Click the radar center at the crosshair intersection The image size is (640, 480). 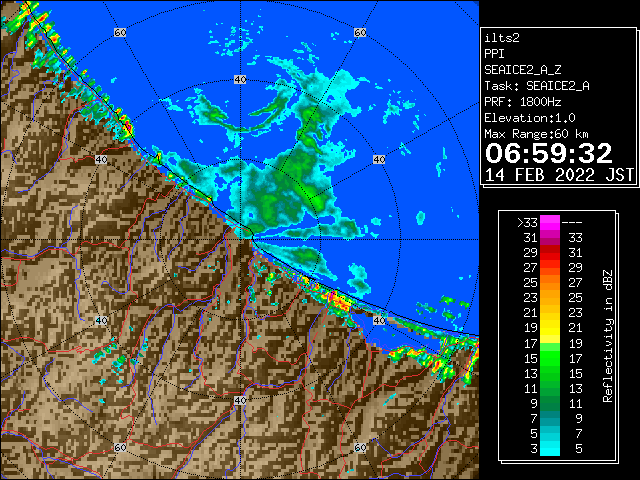pos(240,240)
